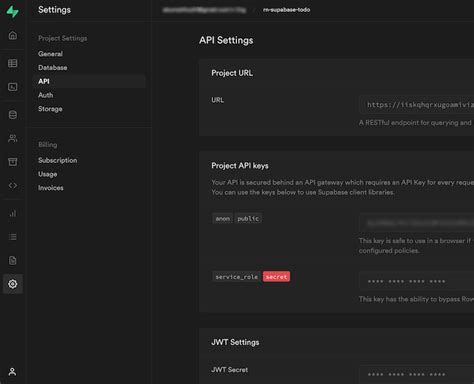Select Database settings menu item
The height and width of the screenshot is (384, 474).
[x=53, y=68]
